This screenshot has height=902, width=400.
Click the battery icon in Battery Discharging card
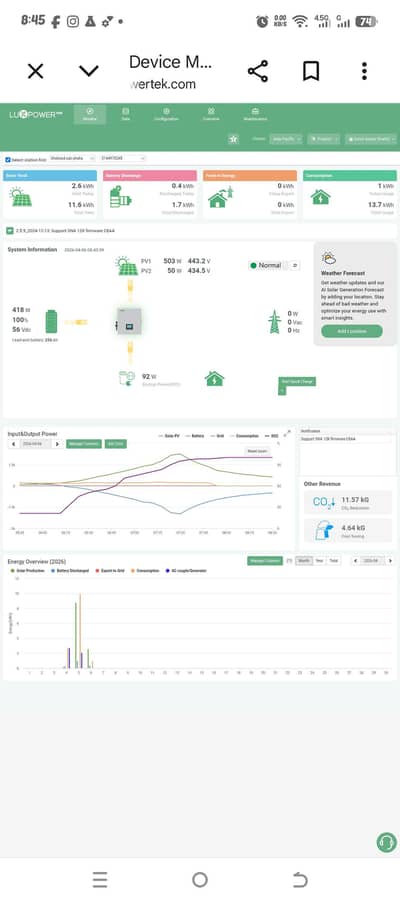(x=120, y=197)
